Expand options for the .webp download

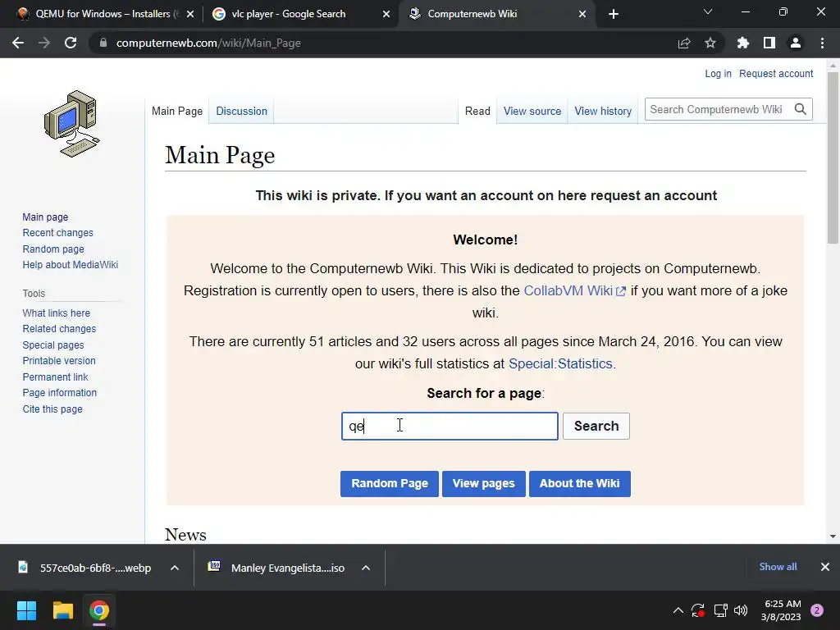pos(175,568)
